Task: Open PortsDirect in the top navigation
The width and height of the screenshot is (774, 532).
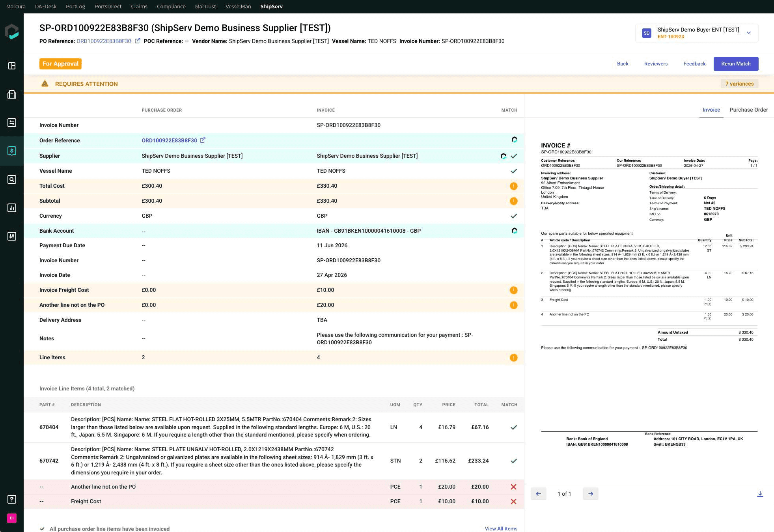Action: (108, 7)
